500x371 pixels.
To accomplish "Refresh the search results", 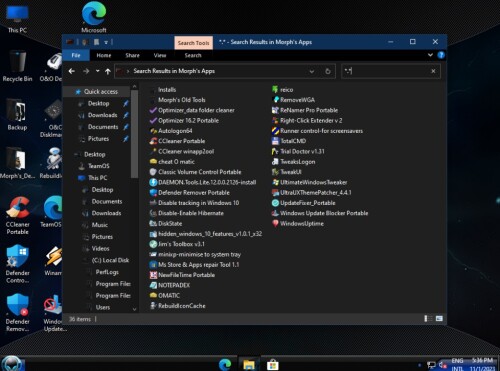I will 328,71.
